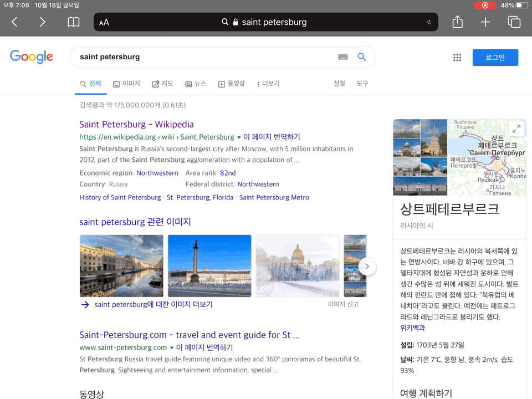Click 이 페이지 번역하기 for Wikipedia result

coord(272,137)
